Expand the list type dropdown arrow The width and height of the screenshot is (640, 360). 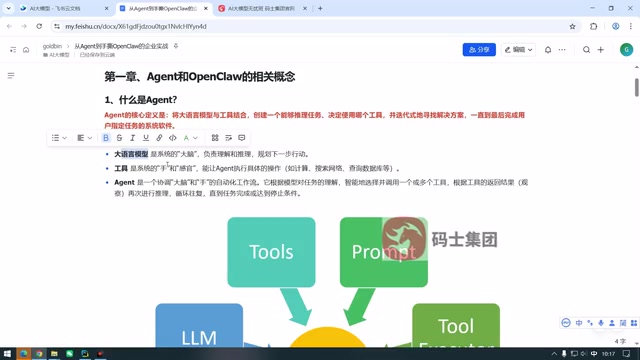coord(64,138)
